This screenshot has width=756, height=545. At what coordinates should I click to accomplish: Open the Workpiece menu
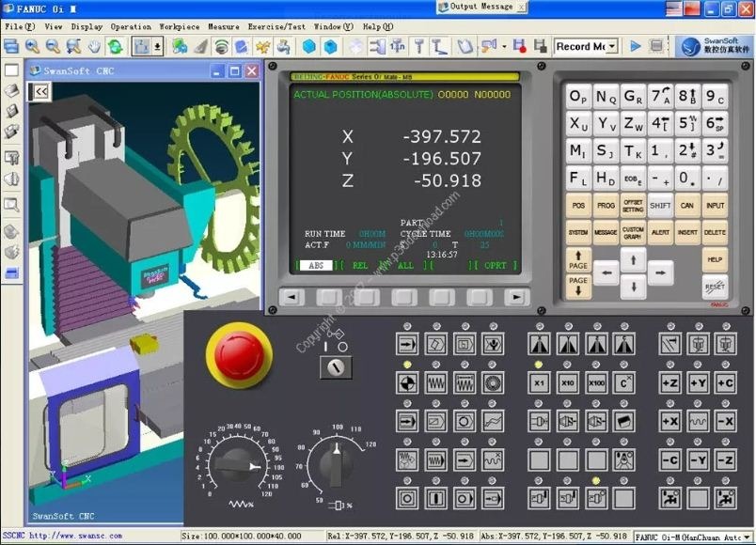(180, 27)
